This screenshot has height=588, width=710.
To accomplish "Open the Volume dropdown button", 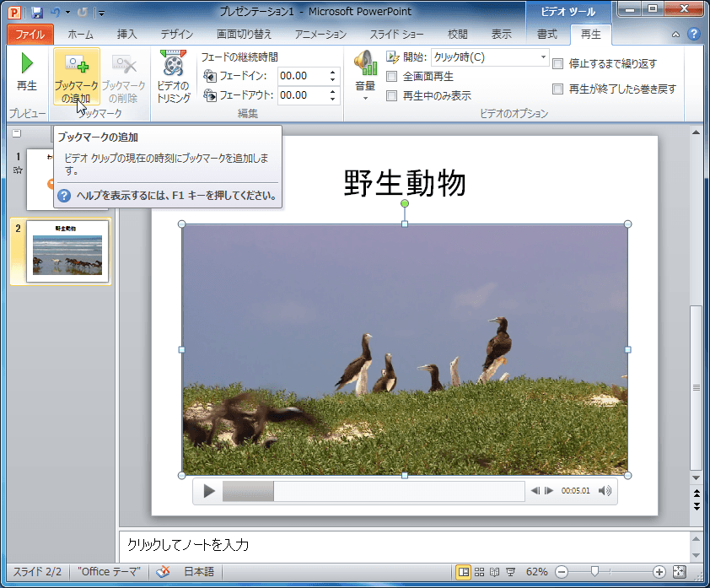I will click(x=365, y=76).
